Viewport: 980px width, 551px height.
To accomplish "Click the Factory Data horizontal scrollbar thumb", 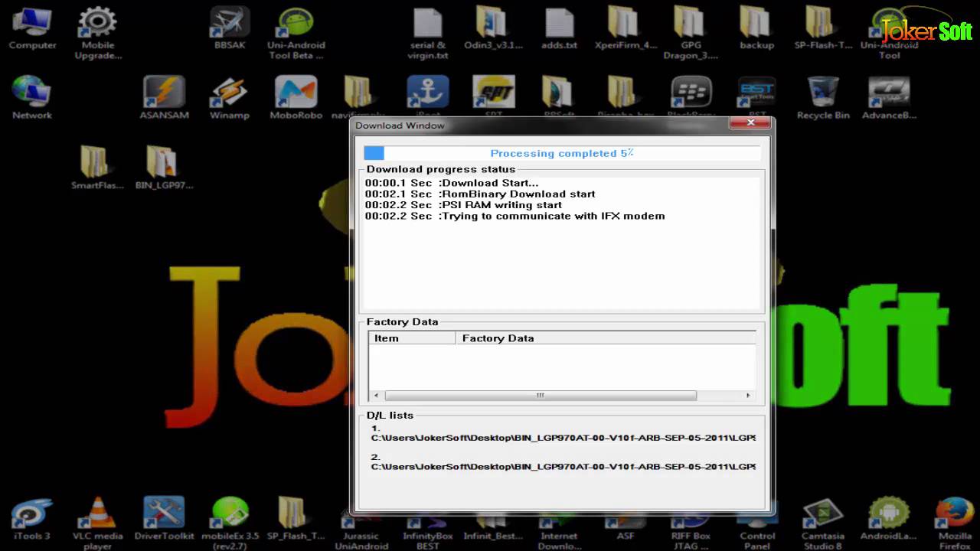I will (541, 396).
